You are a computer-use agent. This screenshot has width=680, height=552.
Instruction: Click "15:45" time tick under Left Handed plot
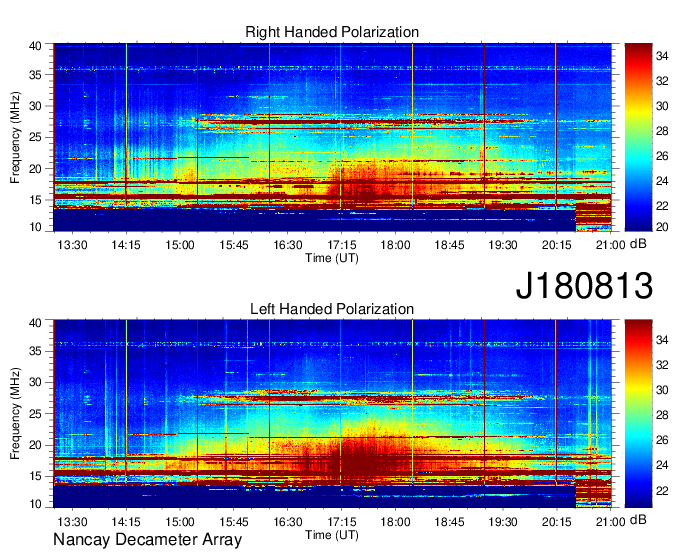(x=234, y=521)
